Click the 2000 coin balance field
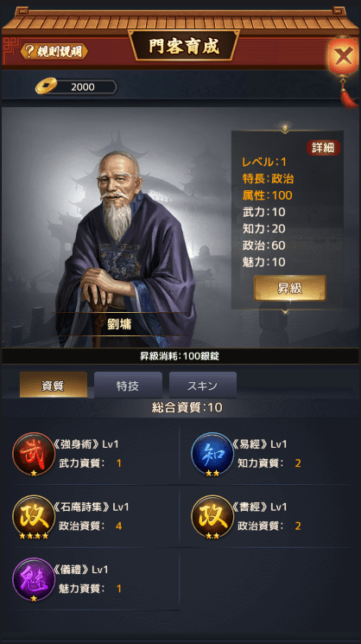The height and width of the screenshot is (644, 361). [x=84, y=87]
